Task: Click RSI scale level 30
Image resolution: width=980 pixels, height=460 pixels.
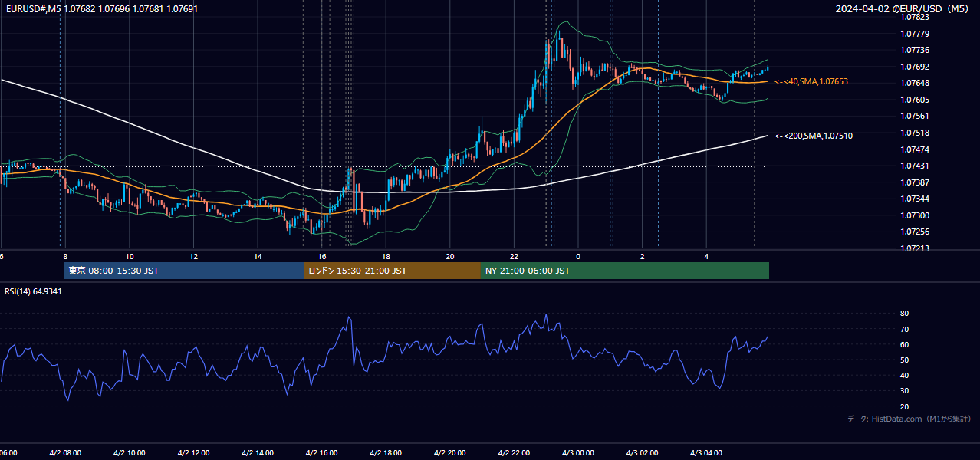Action: pos(905,391)
